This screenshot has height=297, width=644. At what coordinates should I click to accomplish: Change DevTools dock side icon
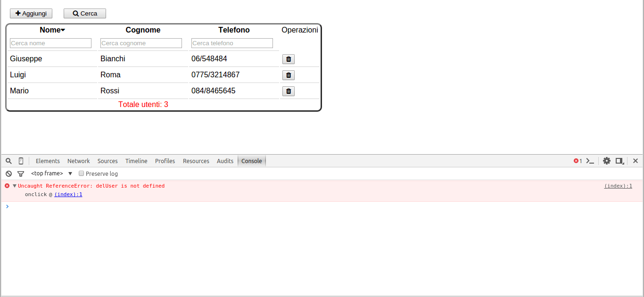[619, 161]
